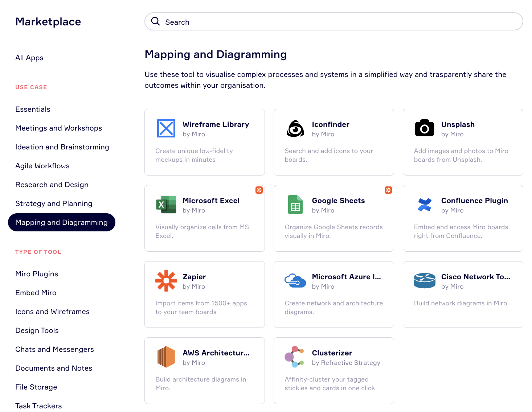Click the magnifying glass search icon
The height and width of the screenshot is (412, 532).
click(156, 21)
